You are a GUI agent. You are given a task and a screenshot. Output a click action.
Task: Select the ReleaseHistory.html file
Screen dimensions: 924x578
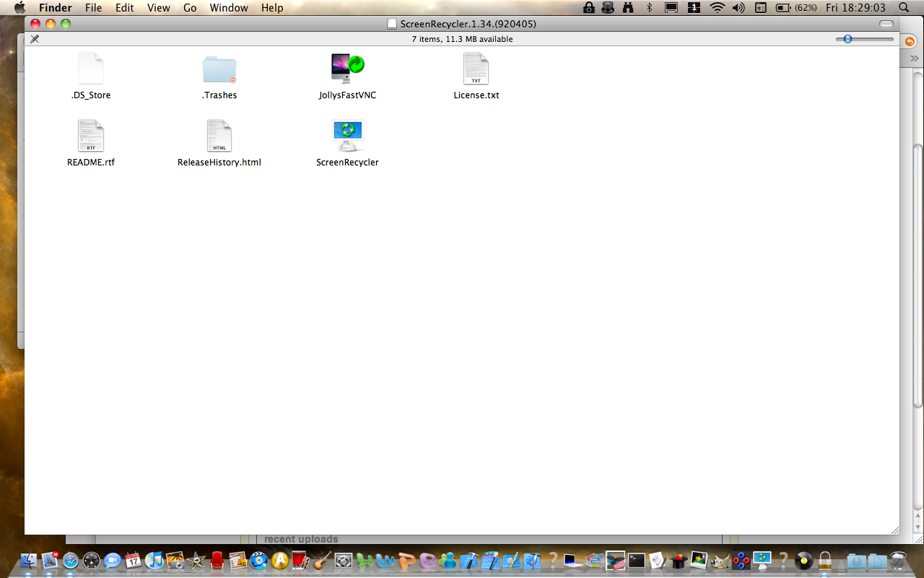[x=219, y=136]
